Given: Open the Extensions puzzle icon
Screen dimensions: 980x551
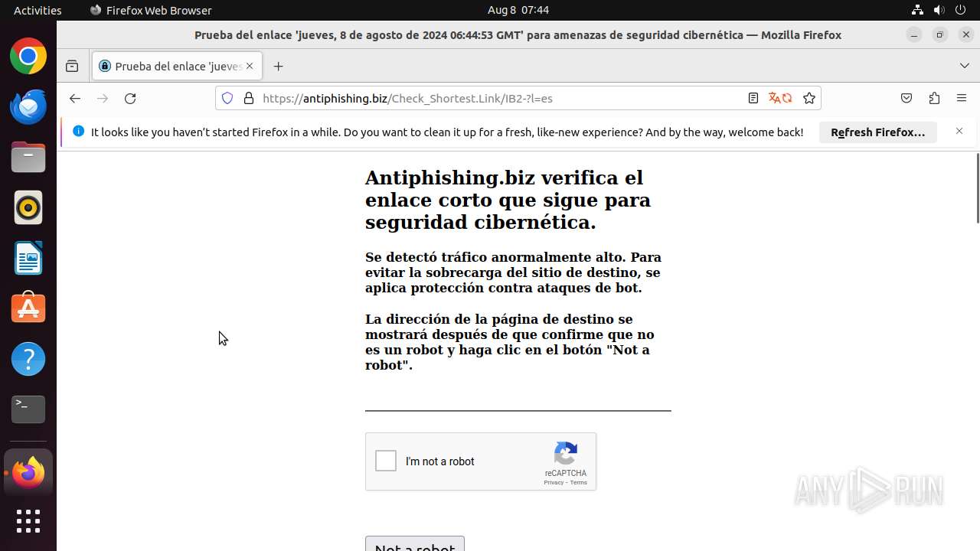Looking at the screenshot, I should click(934, 98).
